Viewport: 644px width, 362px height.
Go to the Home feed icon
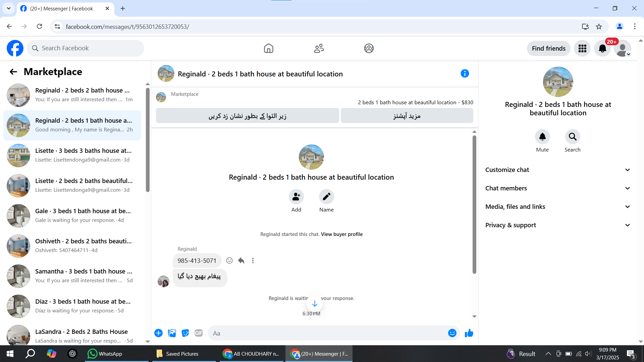(268, 48)
